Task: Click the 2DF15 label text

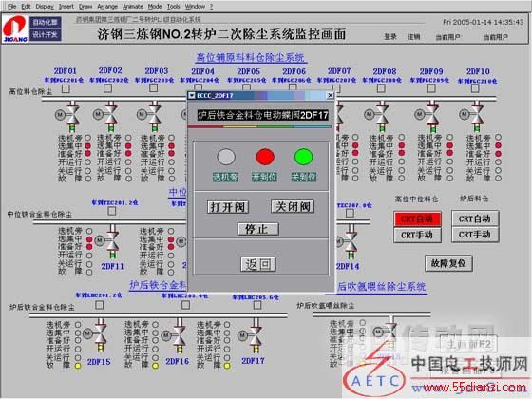Action: coord(99,362)
